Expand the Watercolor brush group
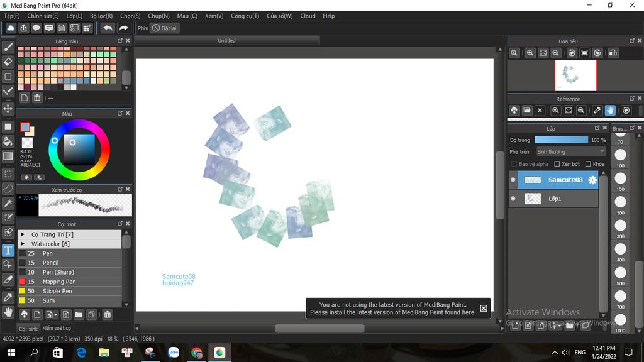Image resolution: width=644 pixels, height=362 pixels. pyautogui.click(x=23, y=244)
